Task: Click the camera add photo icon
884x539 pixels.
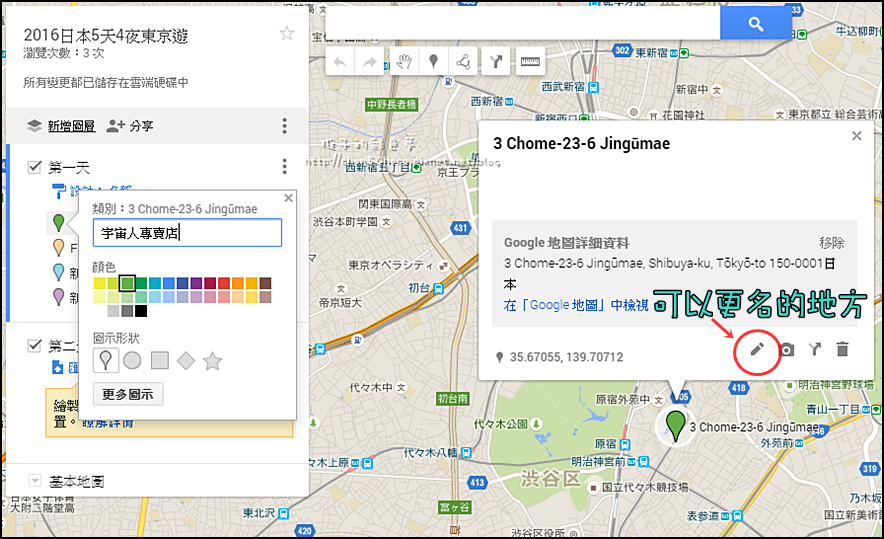Action: 786,350
